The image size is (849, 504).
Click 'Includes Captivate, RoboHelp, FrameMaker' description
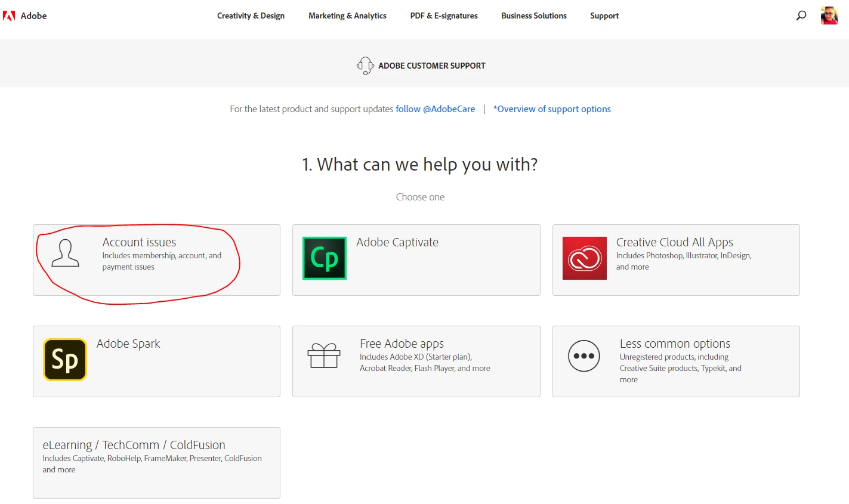click(152, 464)
